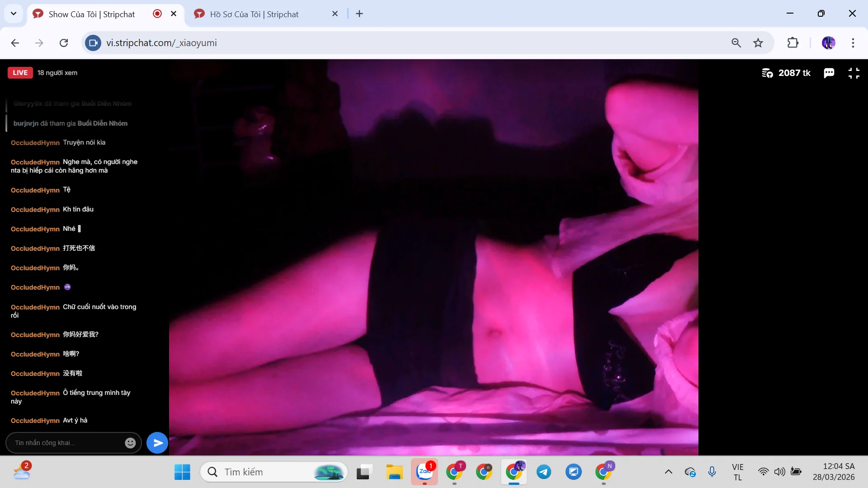Open Telegram from the taskbar
The image size is (868, 488).
tap(544, 472)
